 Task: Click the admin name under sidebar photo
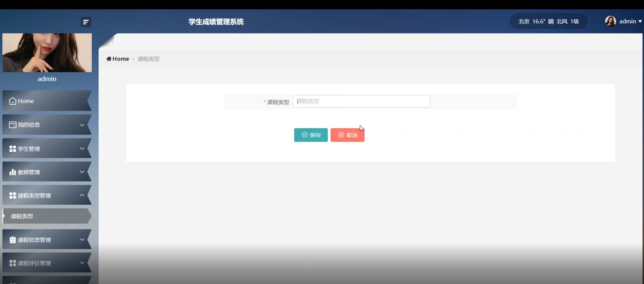point(47,79)
